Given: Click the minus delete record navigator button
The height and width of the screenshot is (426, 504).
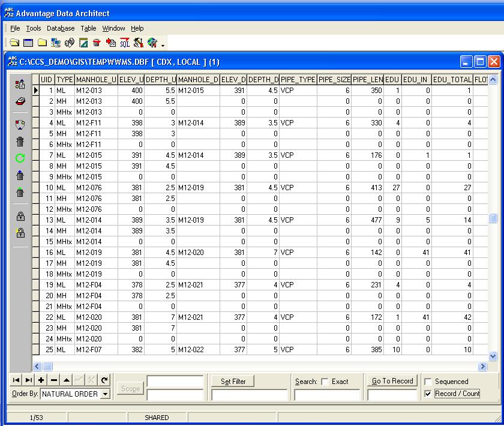Looking at the screenshot, I should click(x=53, y=380).
